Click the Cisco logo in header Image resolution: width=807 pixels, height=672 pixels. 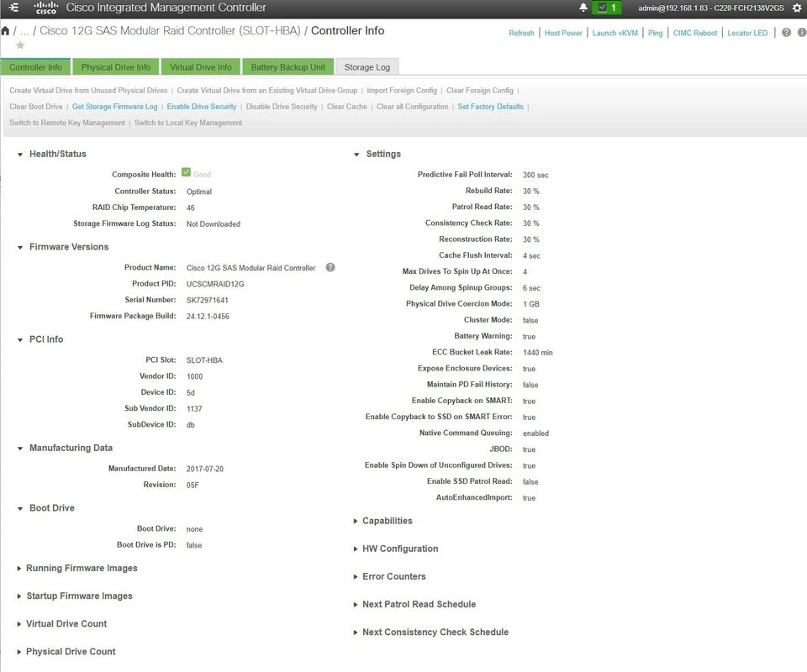click(45, 8)
